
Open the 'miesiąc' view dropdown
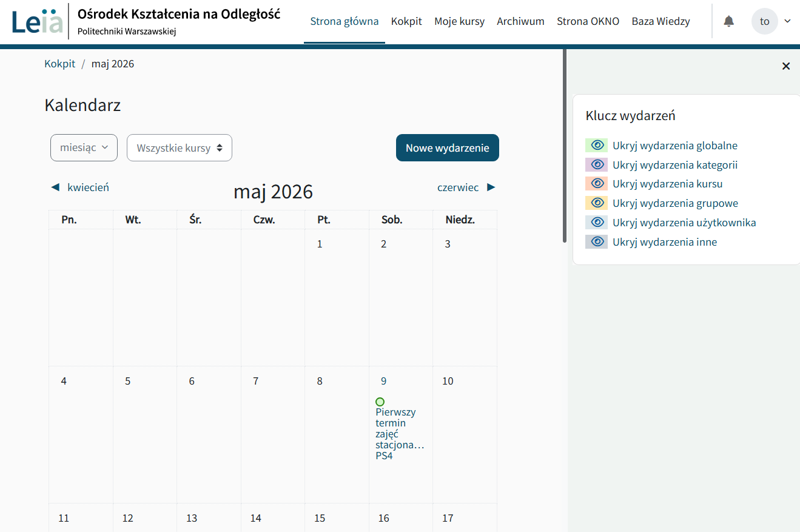84,147
